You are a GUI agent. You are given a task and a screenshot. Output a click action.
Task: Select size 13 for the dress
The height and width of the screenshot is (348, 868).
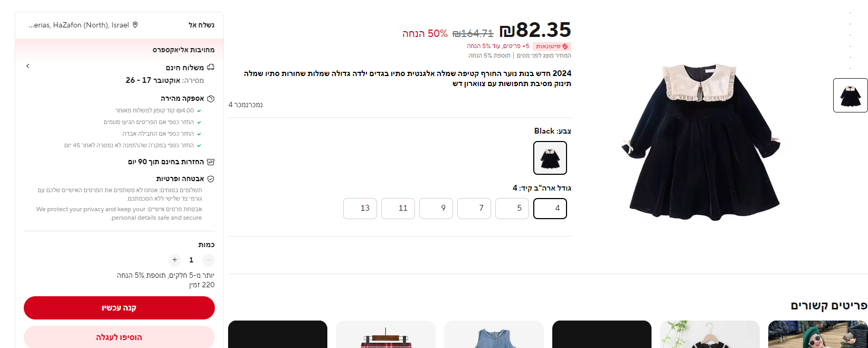point(360,209)
